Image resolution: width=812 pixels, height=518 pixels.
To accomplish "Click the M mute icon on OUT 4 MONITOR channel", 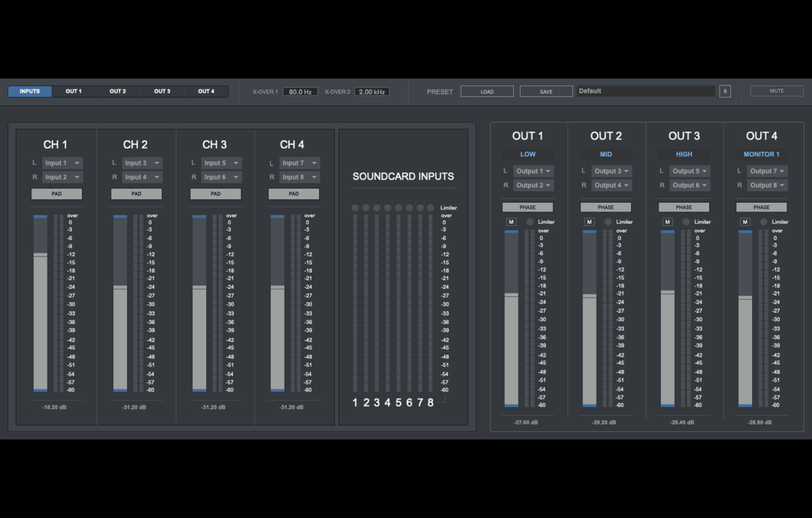I will click(745, 222).
